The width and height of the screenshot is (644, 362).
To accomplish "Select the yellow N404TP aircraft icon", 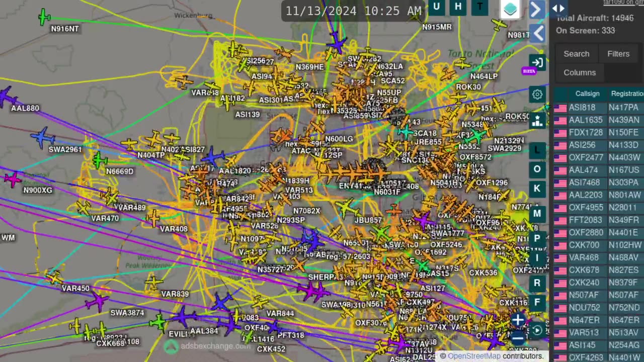I will 129,145.
